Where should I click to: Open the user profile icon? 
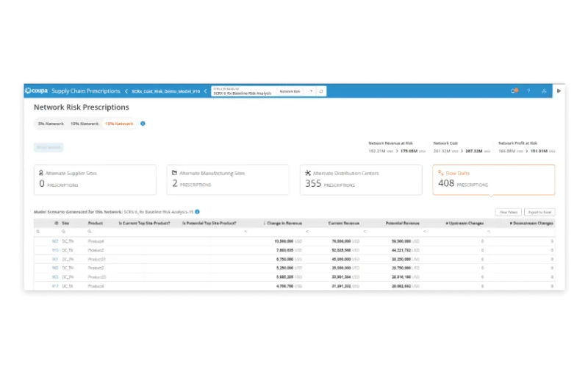click(x=544, y=91)
